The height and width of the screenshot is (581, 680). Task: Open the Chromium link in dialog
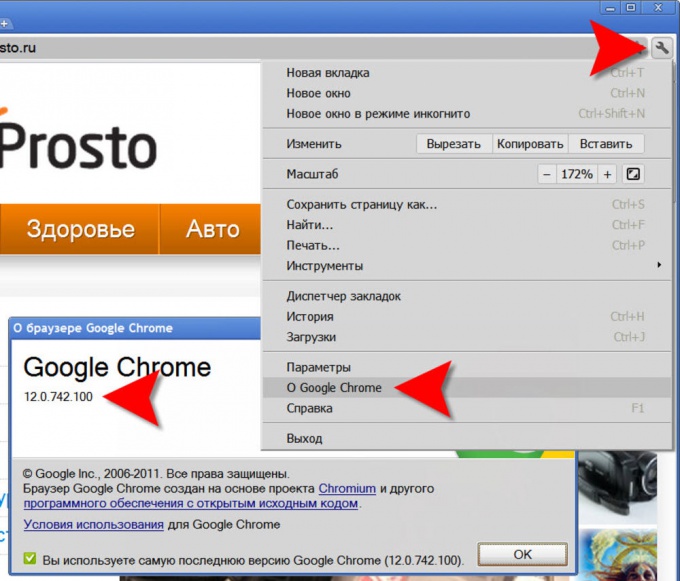click(x=347, y=488)
